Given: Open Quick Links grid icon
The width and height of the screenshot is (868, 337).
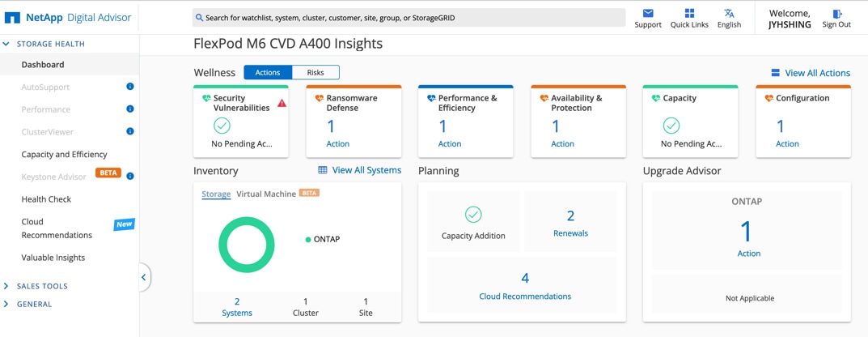Looking at the screenshot, I should 689,14.
